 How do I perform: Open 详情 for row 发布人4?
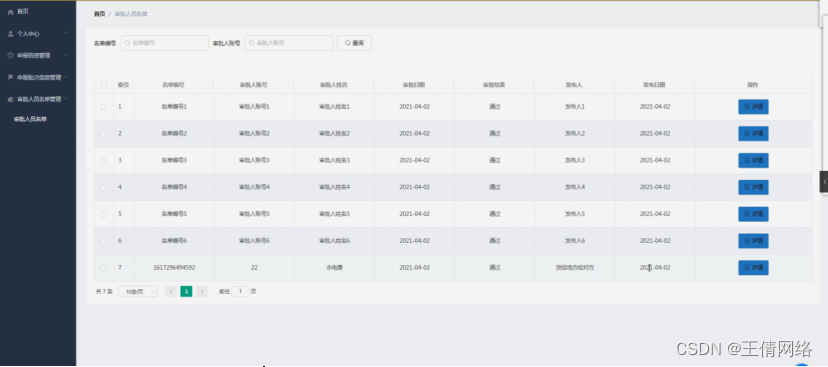coord(753,187)
